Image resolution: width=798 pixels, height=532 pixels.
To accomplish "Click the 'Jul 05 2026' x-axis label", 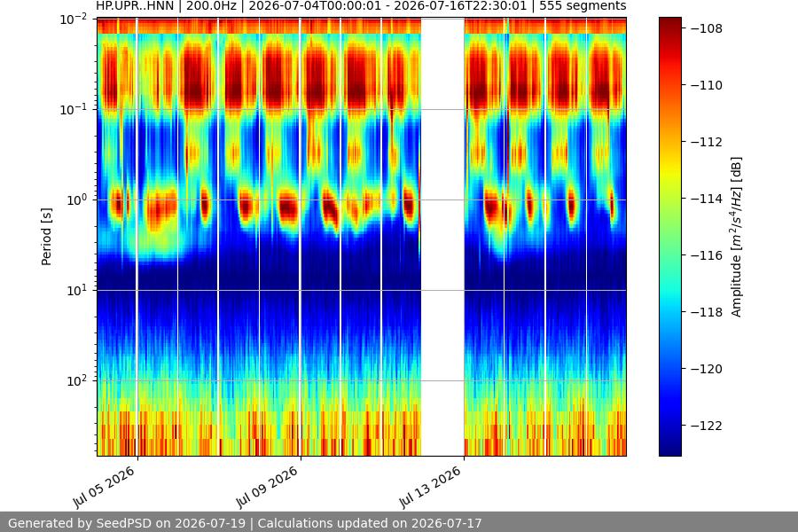I will tap(104, 487).
